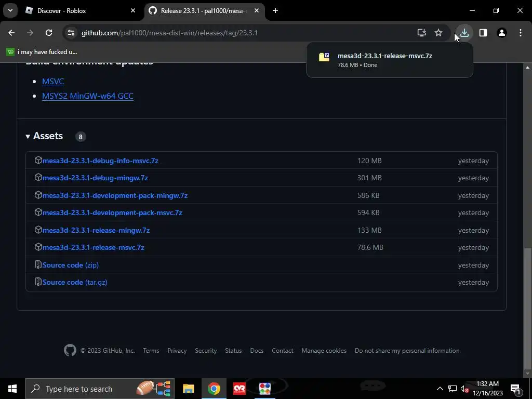Viewport: 532px width, 399px height.
Task: Open the colorful taskbar app beside it
Action: 264,389
